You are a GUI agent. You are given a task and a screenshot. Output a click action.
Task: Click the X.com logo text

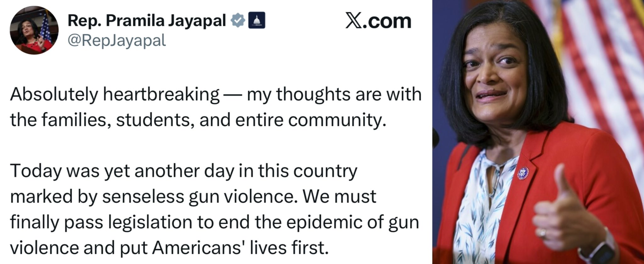tap(378, 21)
